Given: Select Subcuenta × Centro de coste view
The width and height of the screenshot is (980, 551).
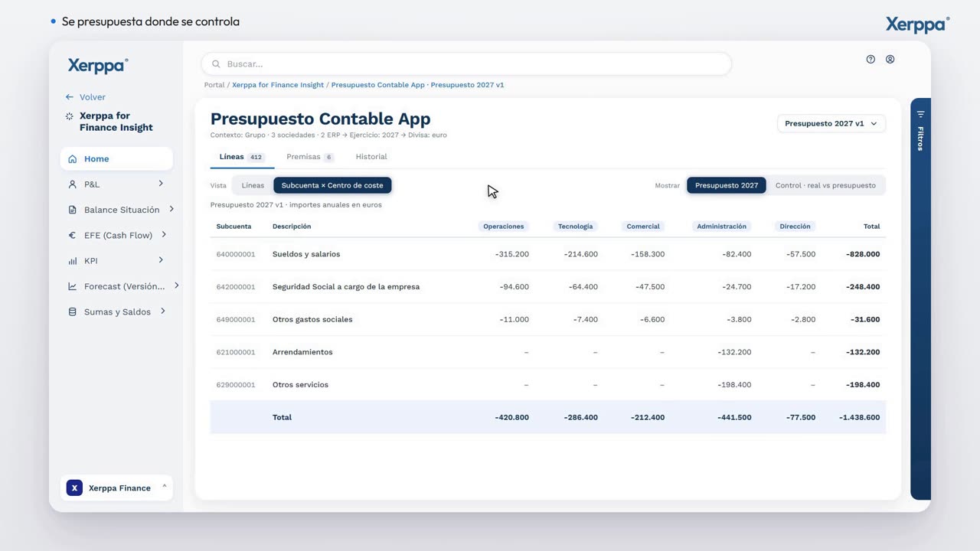Looking at the screenshot, I should click(332, 185).
